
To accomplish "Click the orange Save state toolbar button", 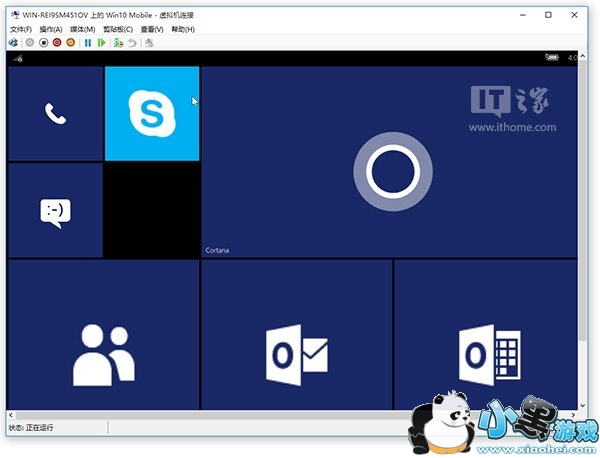I will click(x=70, y=43).
